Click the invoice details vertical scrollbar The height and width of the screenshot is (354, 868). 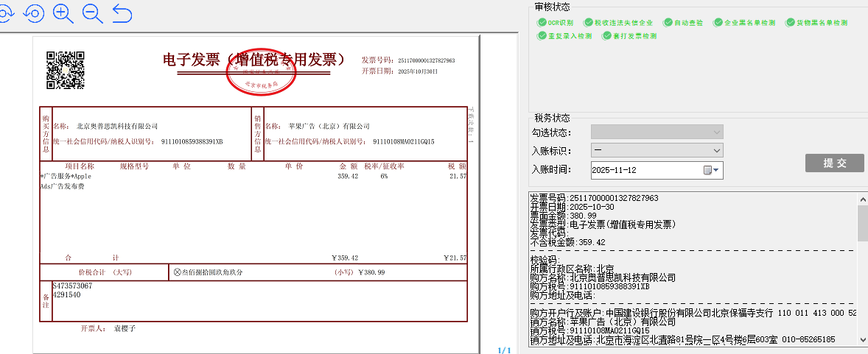(862, 224)
